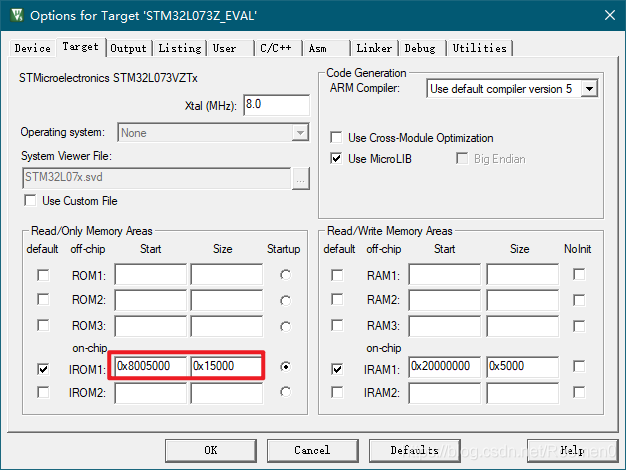Click the Xtal (MHz) input field

[x=276, y=105]
